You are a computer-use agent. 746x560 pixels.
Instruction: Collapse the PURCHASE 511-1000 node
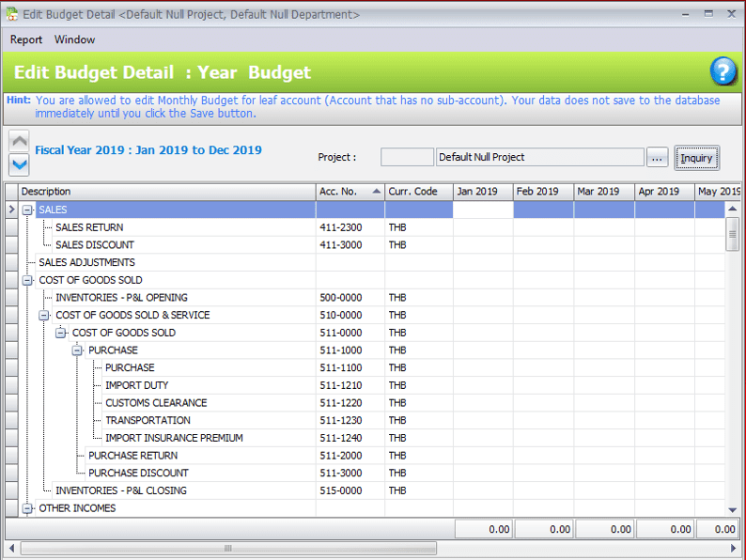point(78,350)
